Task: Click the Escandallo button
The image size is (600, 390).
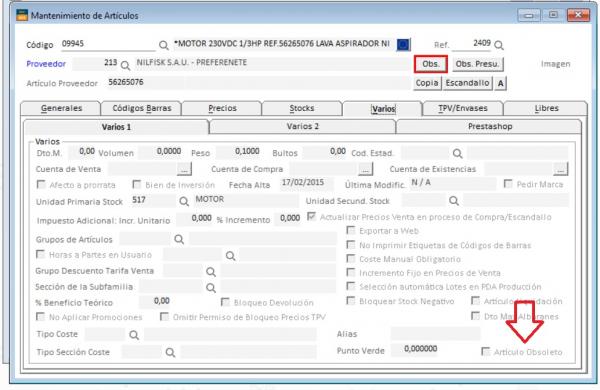Action: point(467,83)
